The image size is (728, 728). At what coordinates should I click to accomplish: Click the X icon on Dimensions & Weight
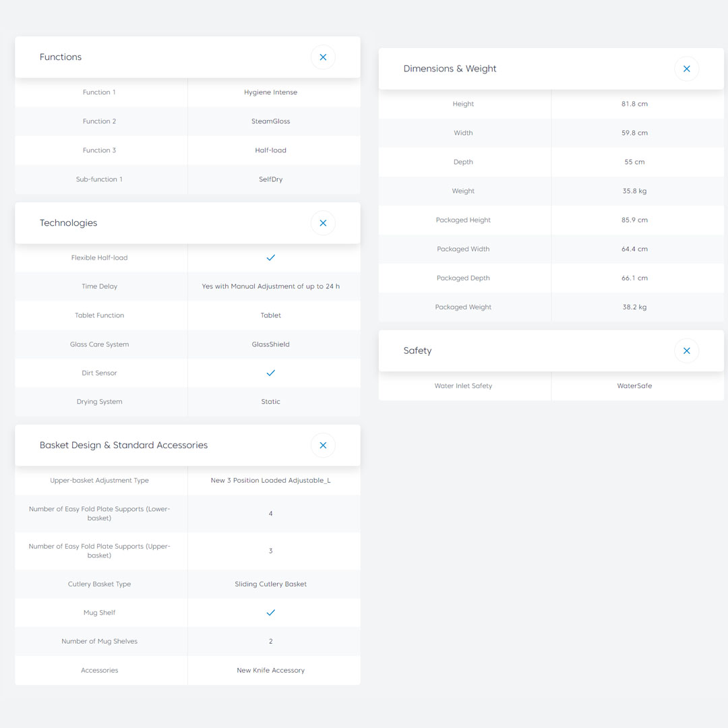click(686, 69)
